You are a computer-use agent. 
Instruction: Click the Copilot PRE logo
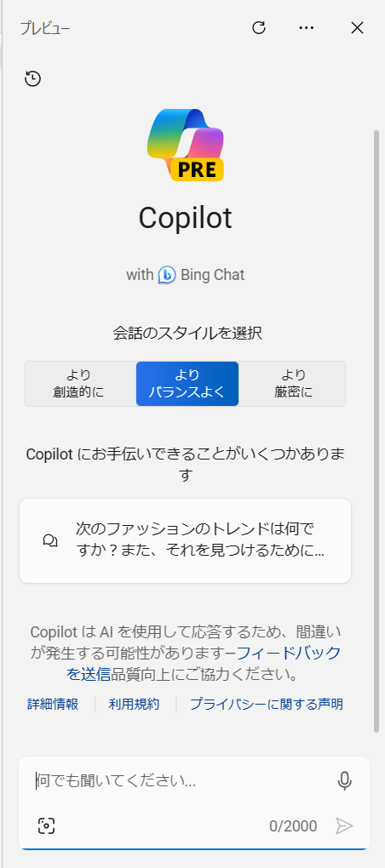[x=186, y=145]
